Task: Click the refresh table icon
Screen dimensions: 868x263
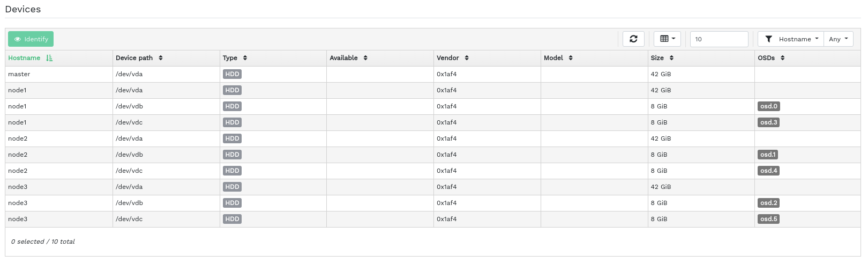Action: [633, 39]
